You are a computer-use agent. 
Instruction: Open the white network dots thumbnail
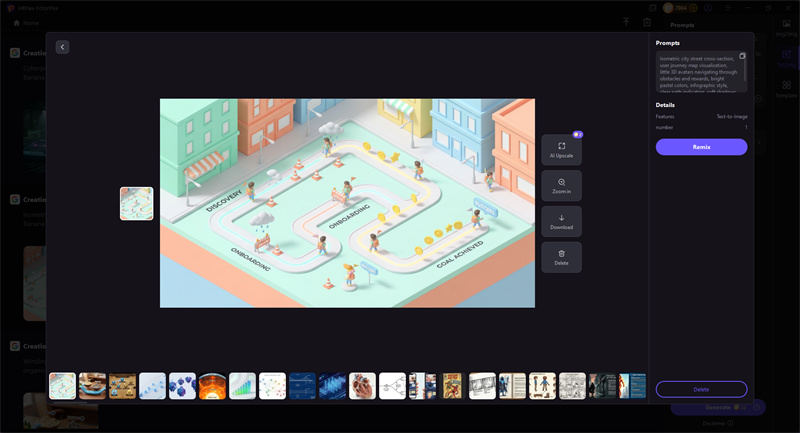[x=272, y=386]
